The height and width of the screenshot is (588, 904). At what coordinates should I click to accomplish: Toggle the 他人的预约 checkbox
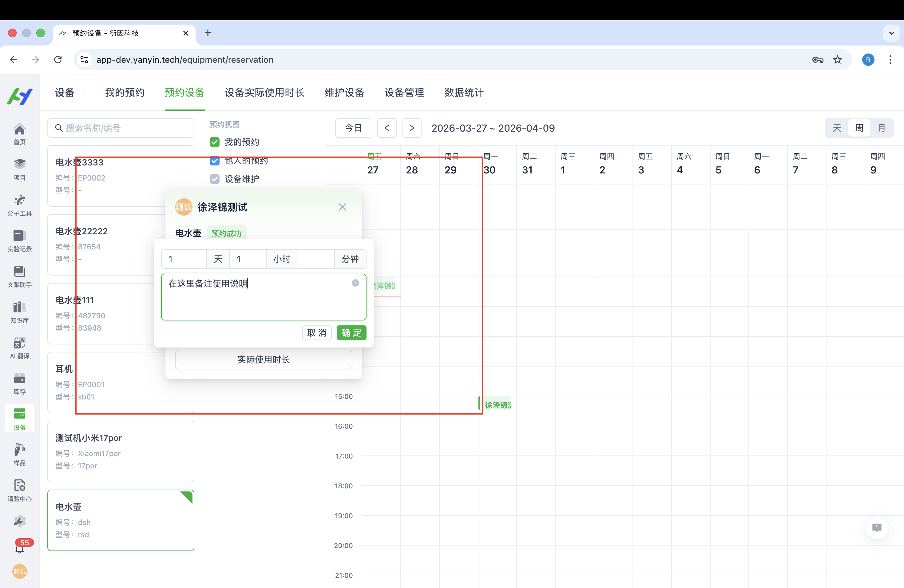215,161
